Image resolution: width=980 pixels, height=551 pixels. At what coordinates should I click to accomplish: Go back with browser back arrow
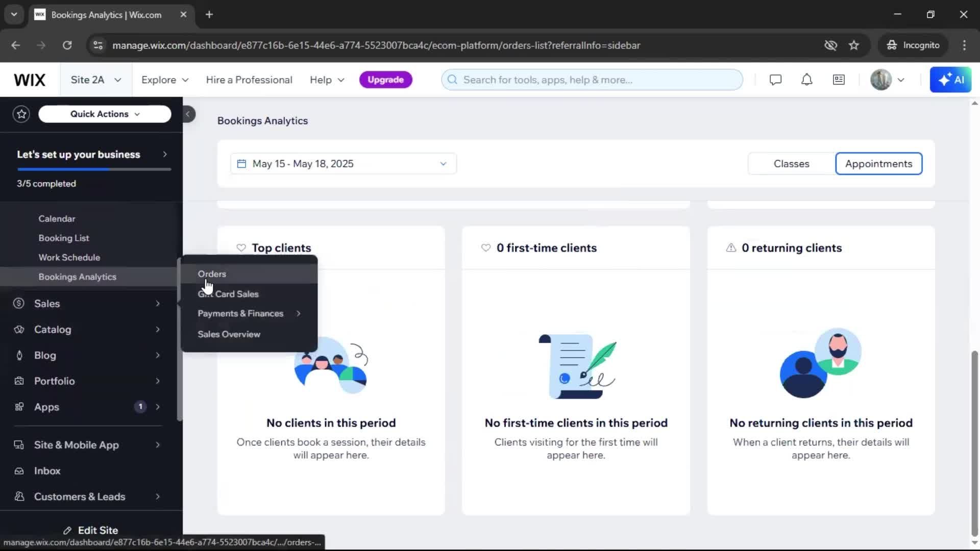pyautogui.click(x=16, y=45)
